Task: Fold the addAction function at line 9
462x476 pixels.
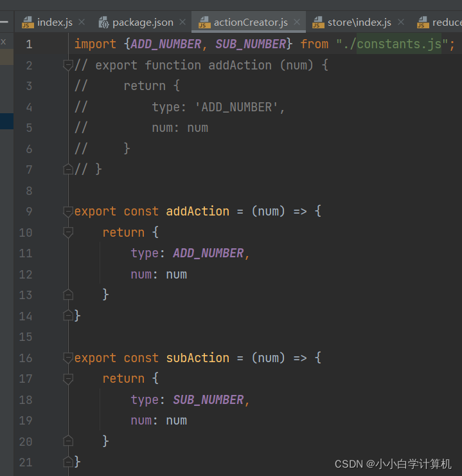Action: [68, 211]
